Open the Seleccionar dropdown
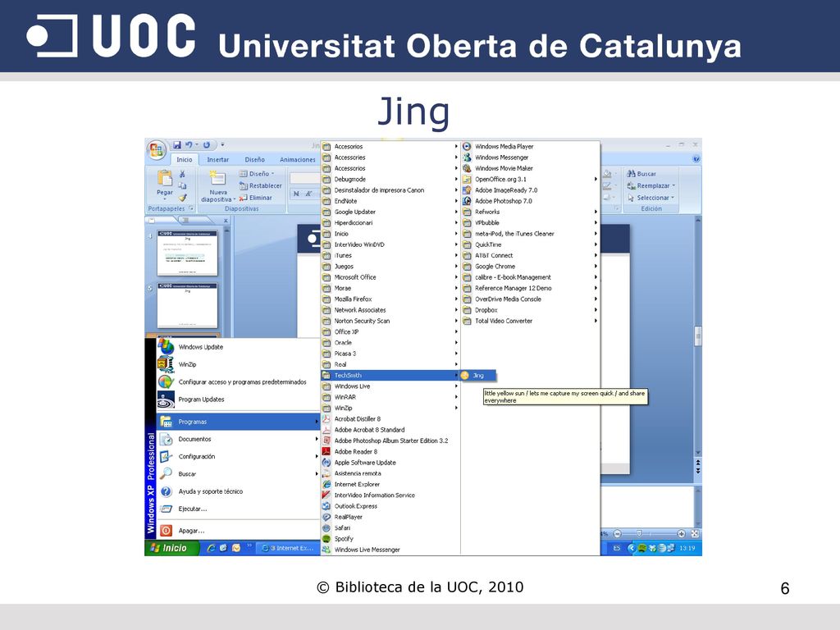This screenshot has width=840, height=630. tap(651, 198)
